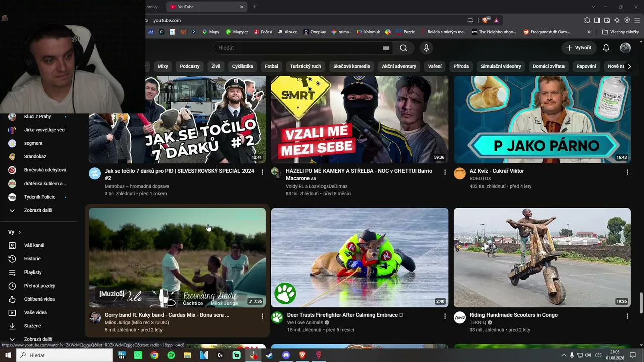Viewport: 644px width, 362px height.
Task: Open the TEKNIQ channel avatar
Action: tap(460, 318)
